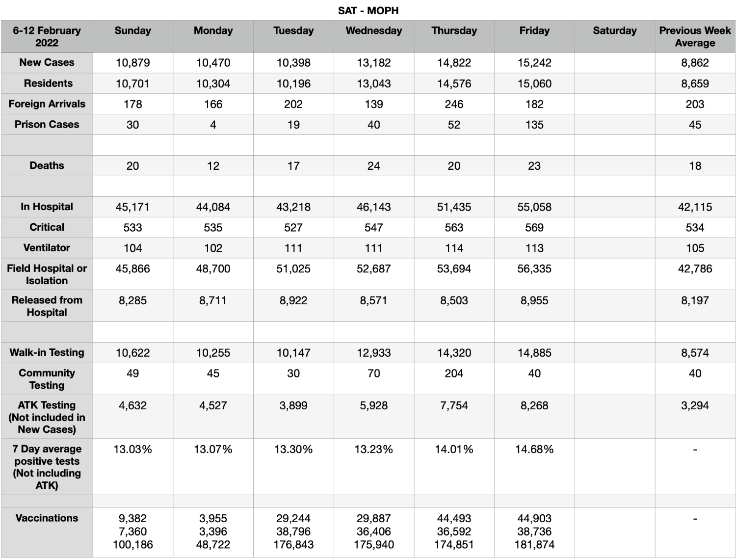Click the New Cases row label
The height and width of the screenshot is (560, 736).
(x=47, y=62)
